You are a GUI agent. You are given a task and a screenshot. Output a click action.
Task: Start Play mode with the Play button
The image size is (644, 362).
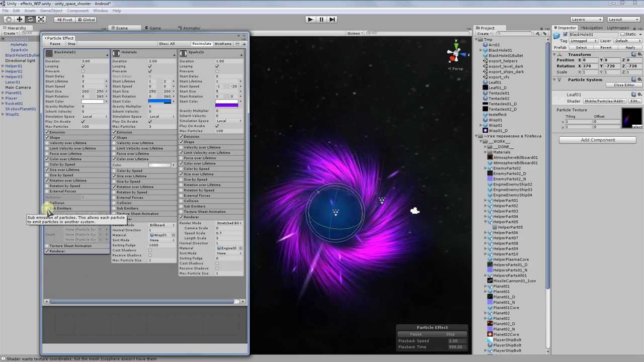click(310, 19)
